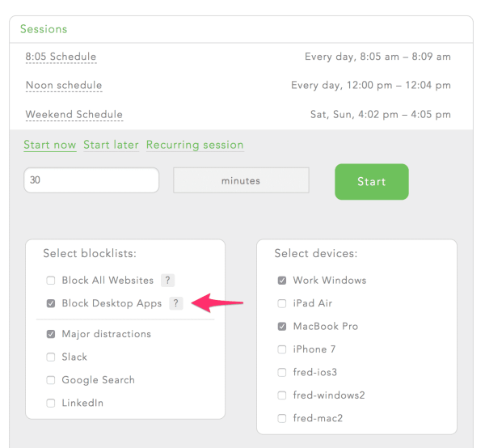Open help icon for Block All Websites
This screenshot has width=485, height=448.
coord(167,281)
